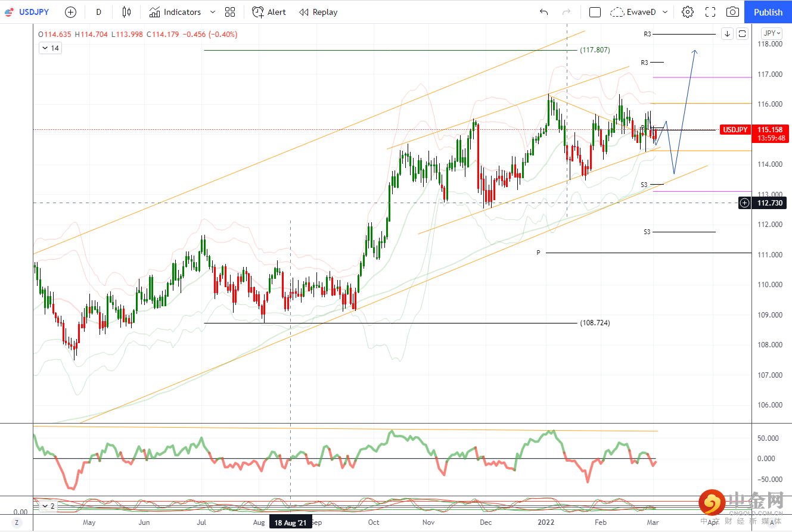
Task: Click the 111.000 price scale label
Action: (769, 255)
